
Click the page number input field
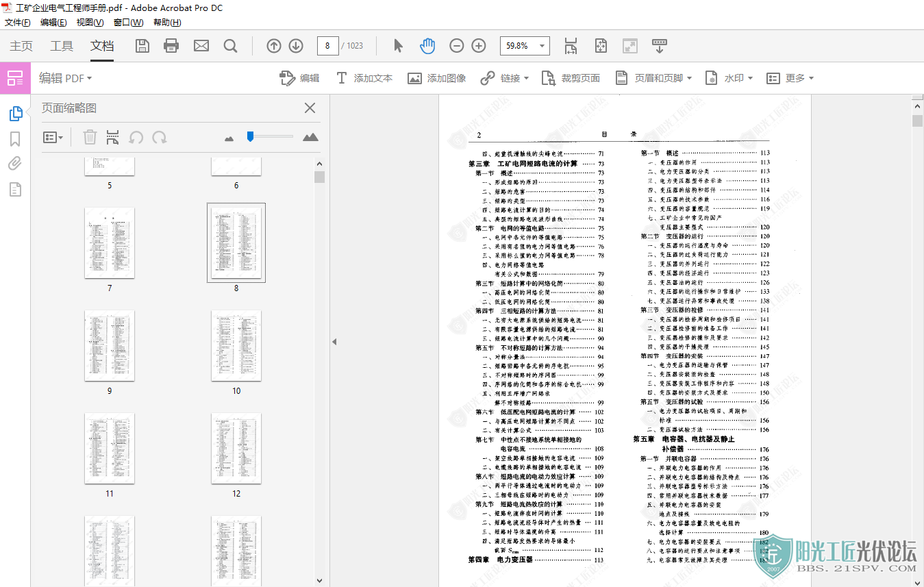328,46
